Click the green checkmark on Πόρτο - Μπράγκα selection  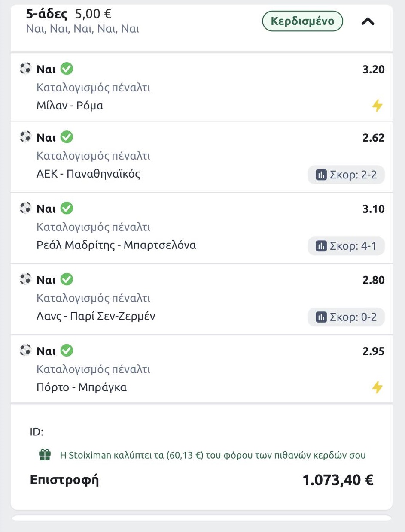click(x=67, y=351)
